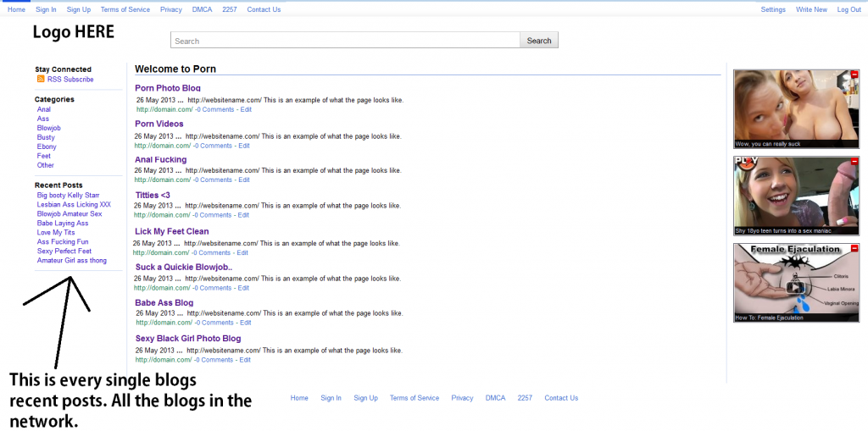Open Home in the top navigation bar

16,9
